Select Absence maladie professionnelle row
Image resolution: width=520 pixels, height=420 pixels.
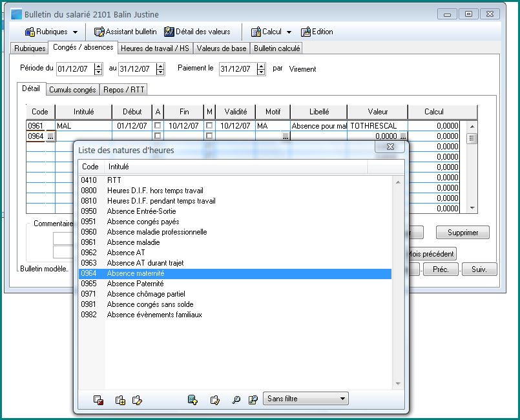(235, 232)
